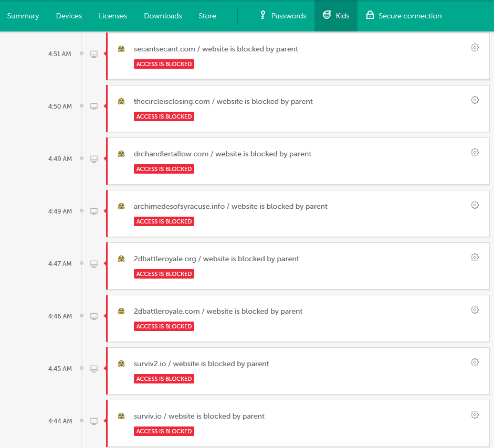The image size is (494, 448).
Task: Open settings gear for 2dbattleroyale.com entry
Action: pos(475,310)
